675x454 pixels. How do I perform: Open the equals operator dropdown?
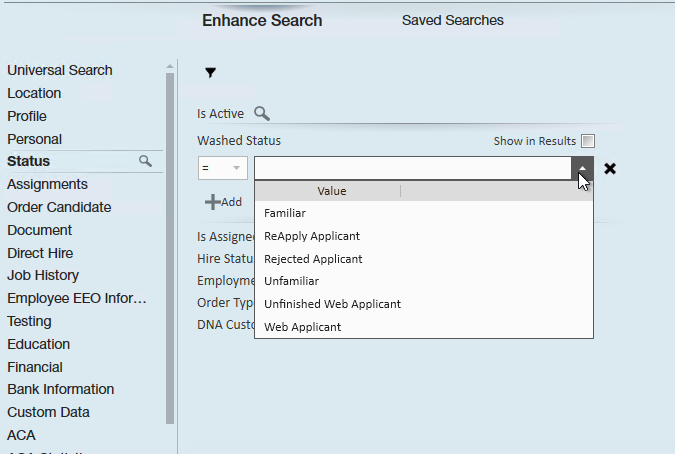221,168
